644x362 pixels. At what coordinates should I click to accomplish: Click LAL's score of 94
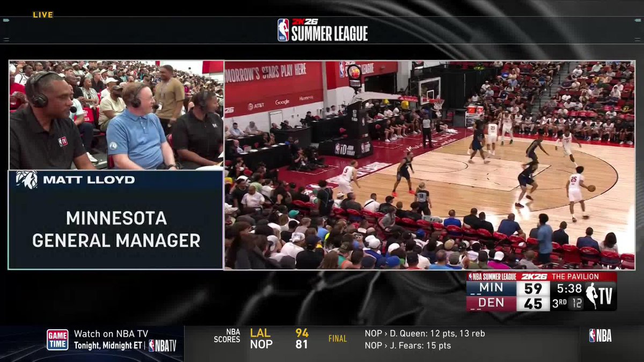coord(302,333)
